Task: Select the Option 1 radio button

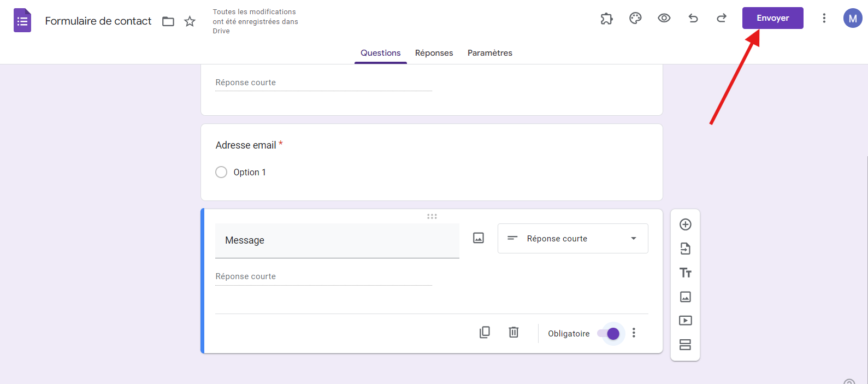Action: coord(221,172)
